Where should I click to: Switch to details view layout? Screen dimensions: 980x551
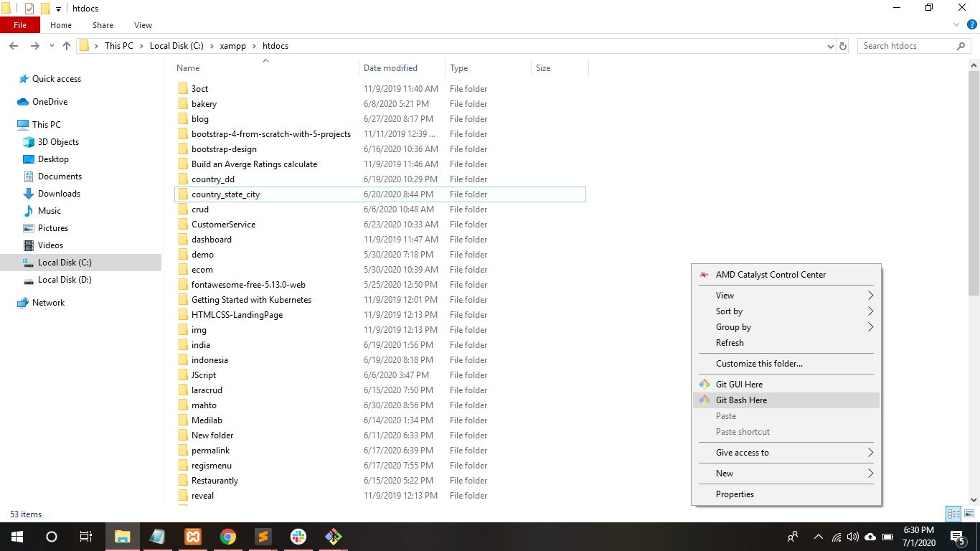(x=953, y=514)
